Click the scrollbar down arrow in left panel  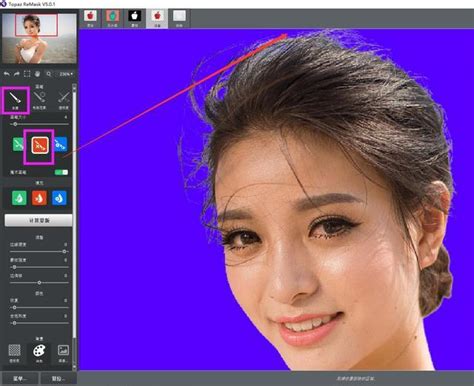[74, 367]
